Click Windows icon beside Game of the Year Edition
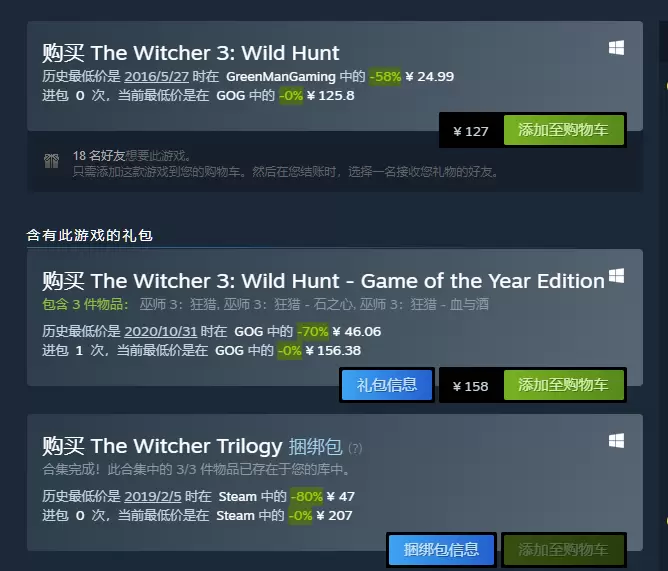Viewport: 668px width, 571px height. (x=616, y=276)
